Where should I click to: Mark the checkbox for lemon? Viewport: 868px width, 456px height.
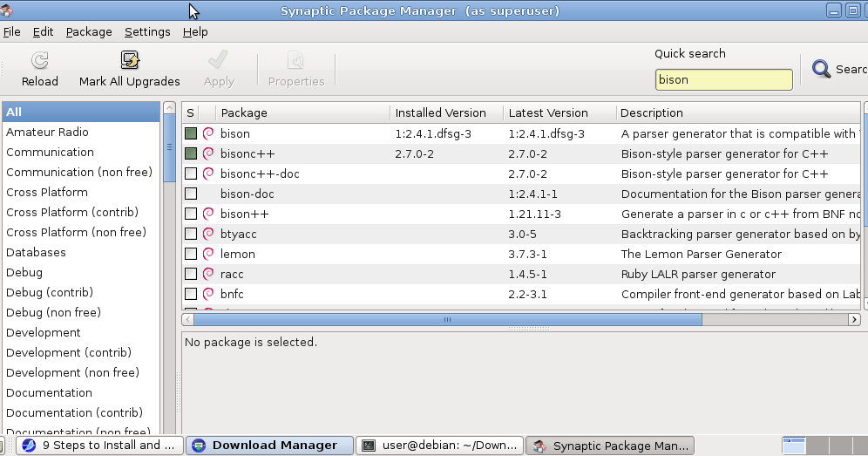click(x=191, y=254)
